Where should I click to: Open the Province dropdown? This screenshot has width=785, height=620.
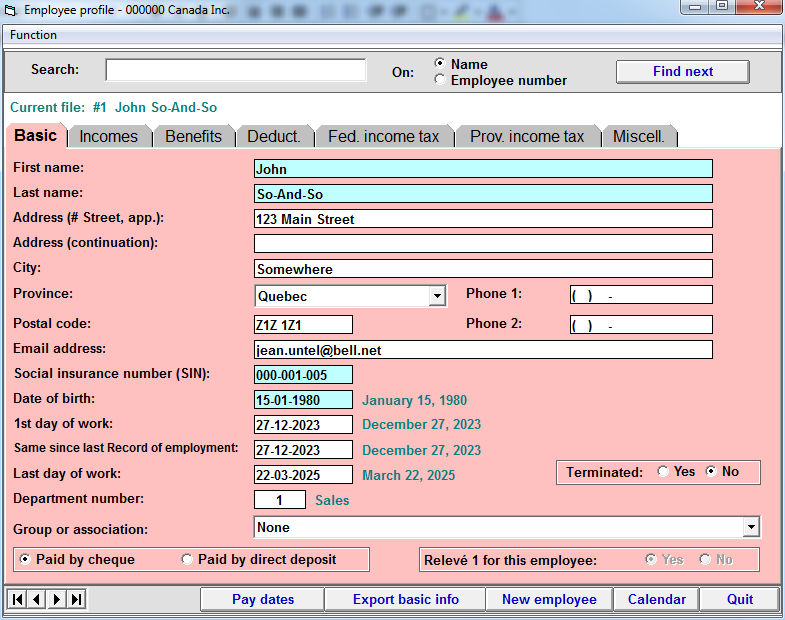point(437,296)
